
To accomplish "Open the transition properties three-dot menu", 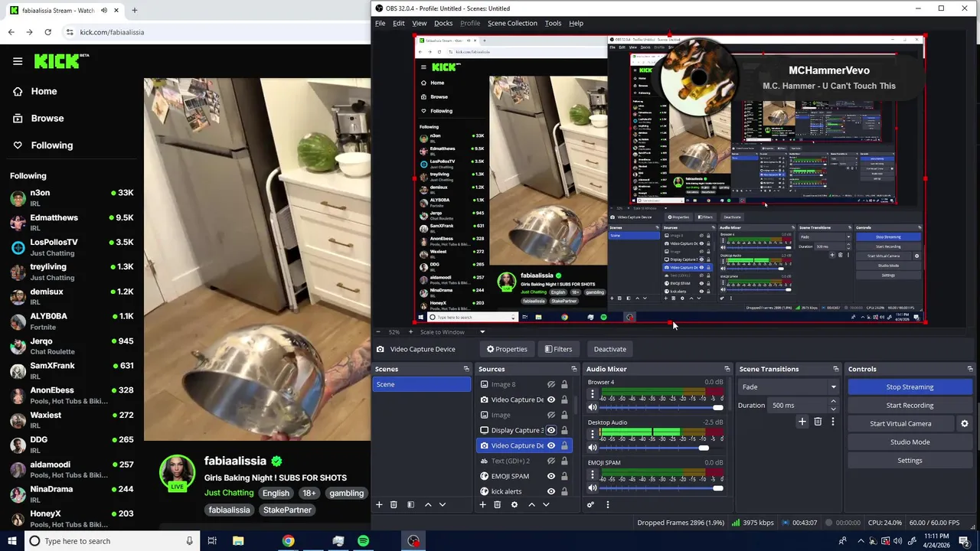I will pyautogui.click(x=833, y=422).
